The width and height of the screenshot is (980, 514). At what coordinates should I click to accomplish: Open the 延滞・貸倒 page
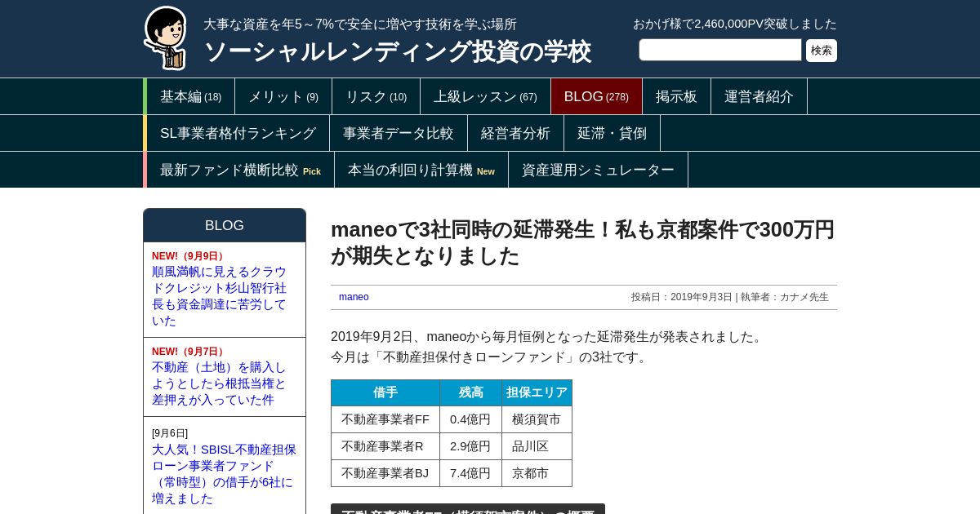(612, 133)
